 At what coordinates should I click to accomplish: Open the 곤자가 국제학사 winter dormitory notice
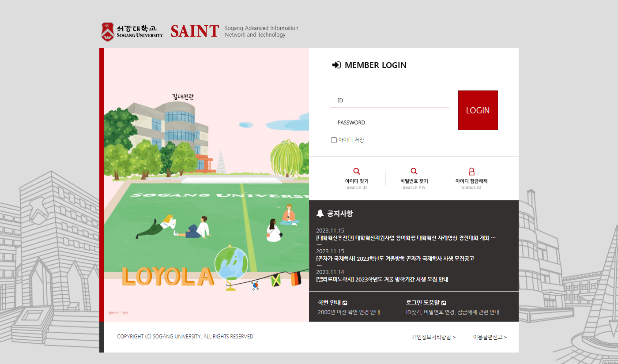click(x=395, y=259)
